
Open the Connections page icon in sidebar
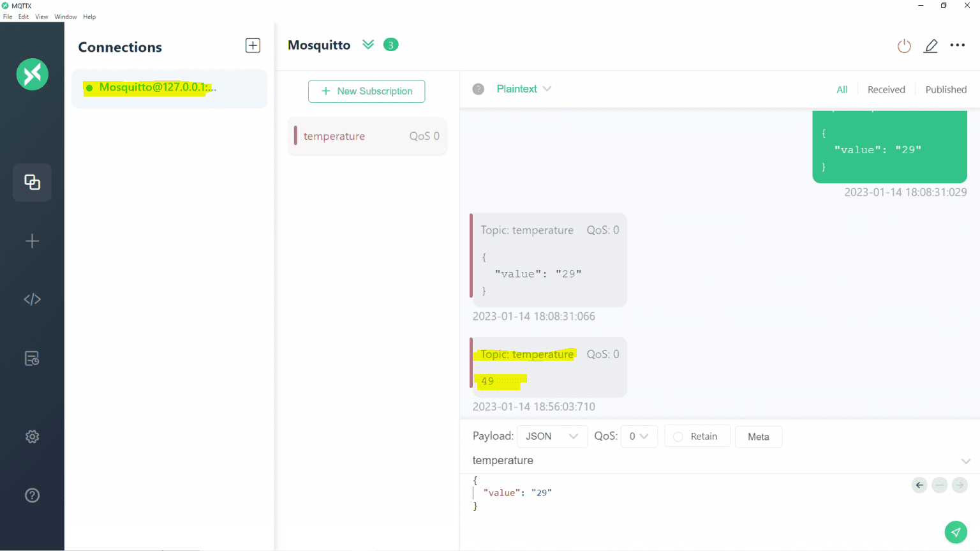click(x=32, y=183)
